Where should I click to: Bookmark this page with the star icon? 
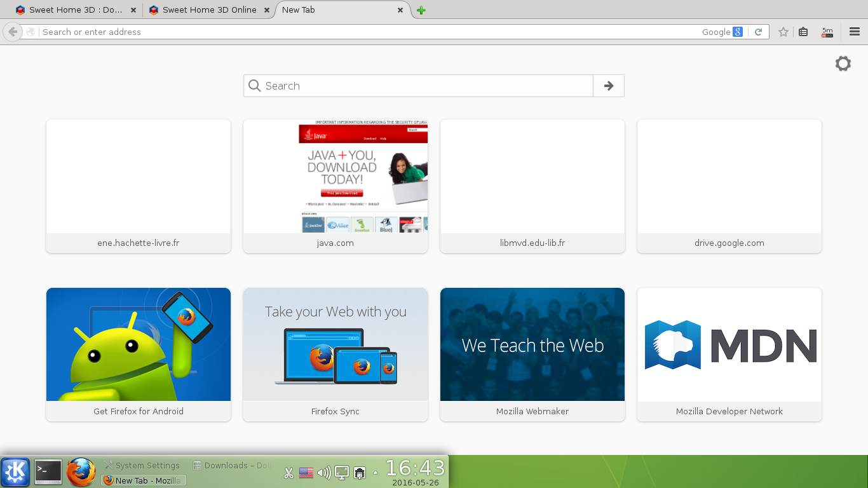pyautogui.click(x=783, y=32)
